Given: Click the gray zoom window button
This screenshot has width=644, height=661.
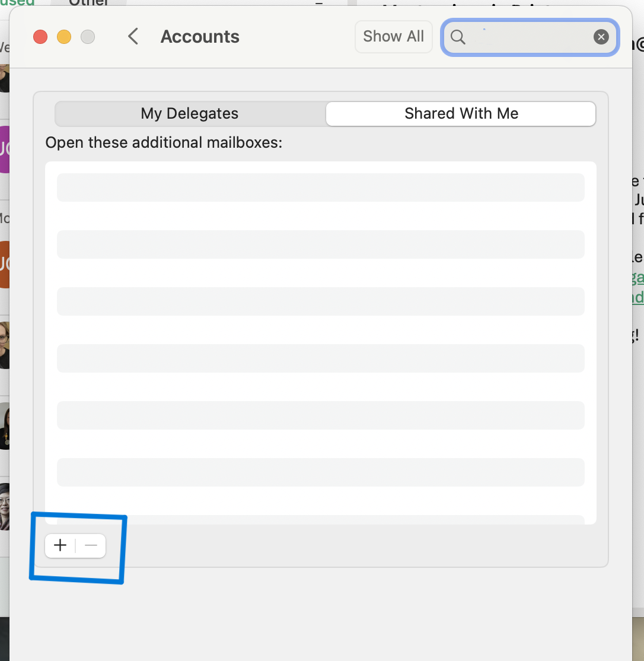Looking at the screenshot, I should (88, 37).
